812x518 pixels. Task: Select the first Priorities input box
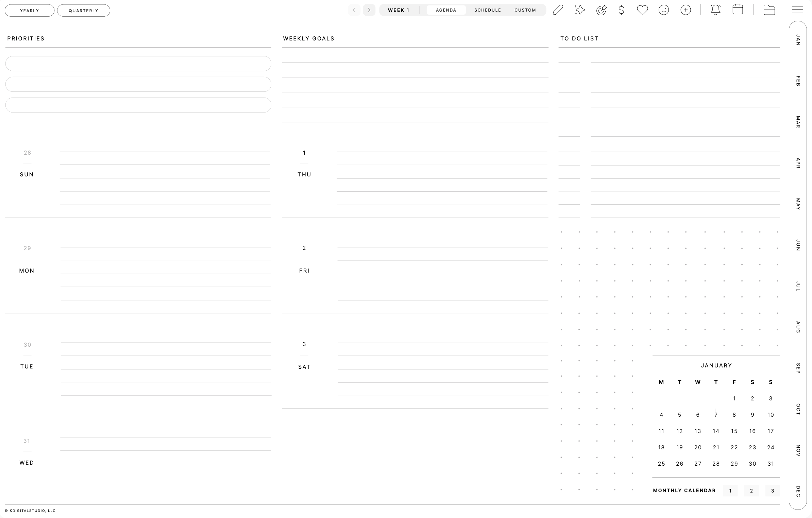(x=138, y=64)
